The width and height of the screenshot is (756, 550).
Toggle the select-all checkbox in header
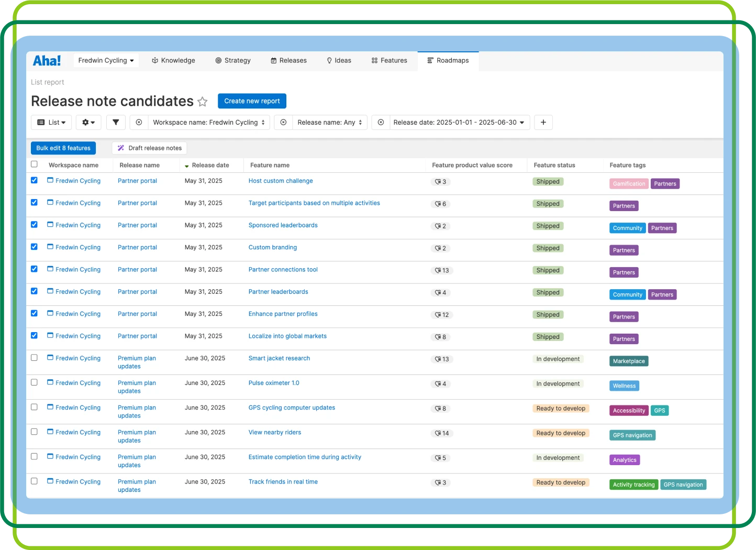pyautogui.click(x=34, y=164)
